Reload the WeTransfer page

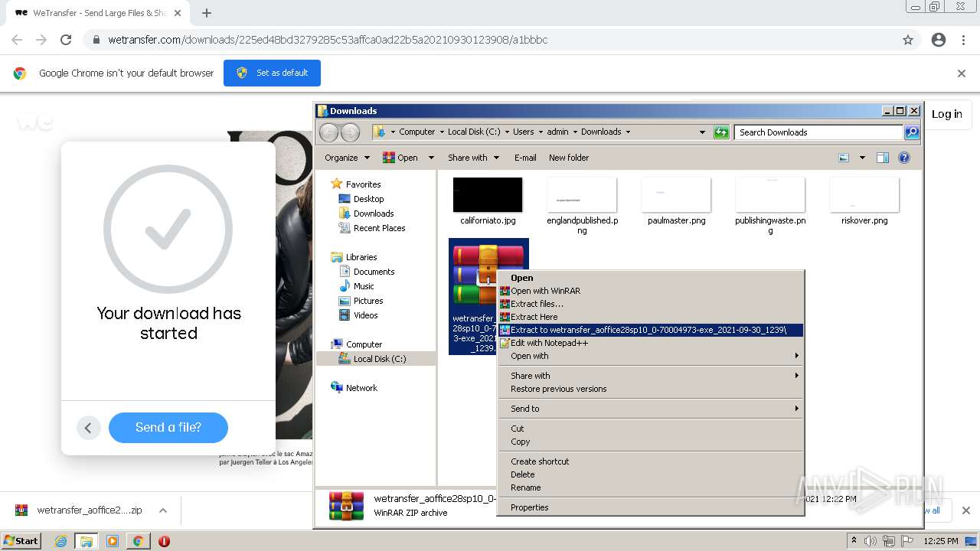tap(66, 40)
